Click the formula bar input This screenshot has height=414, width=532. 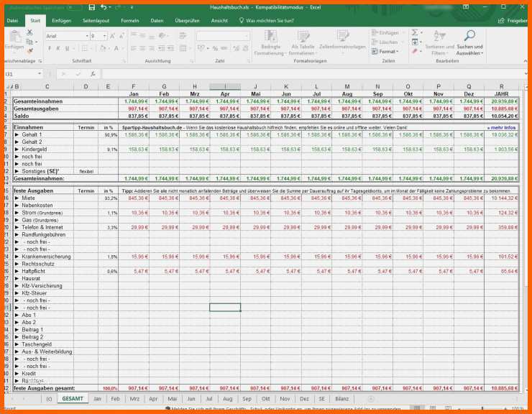coord(312,74)
